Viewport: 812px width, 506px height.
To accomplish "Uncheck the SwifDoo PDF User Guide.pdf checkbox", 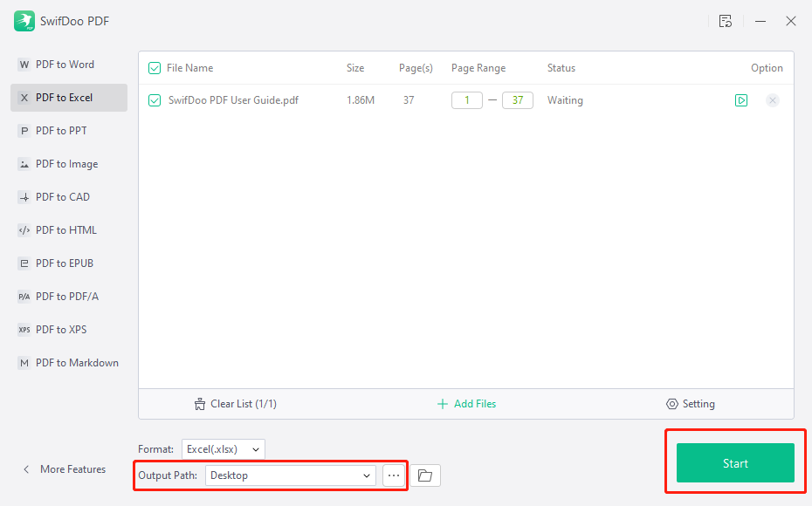I will (155, 100).
